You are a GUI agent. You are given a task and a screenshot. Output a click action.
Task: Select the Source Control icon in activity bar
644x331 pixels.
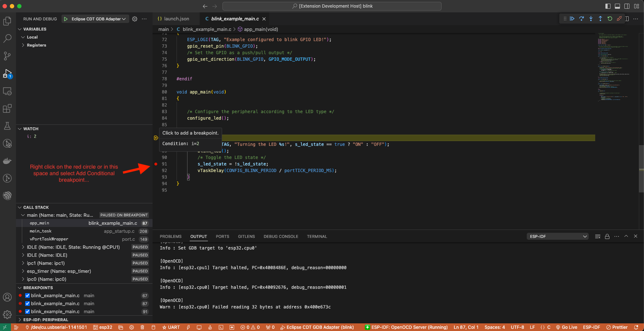tap(7, 56)
